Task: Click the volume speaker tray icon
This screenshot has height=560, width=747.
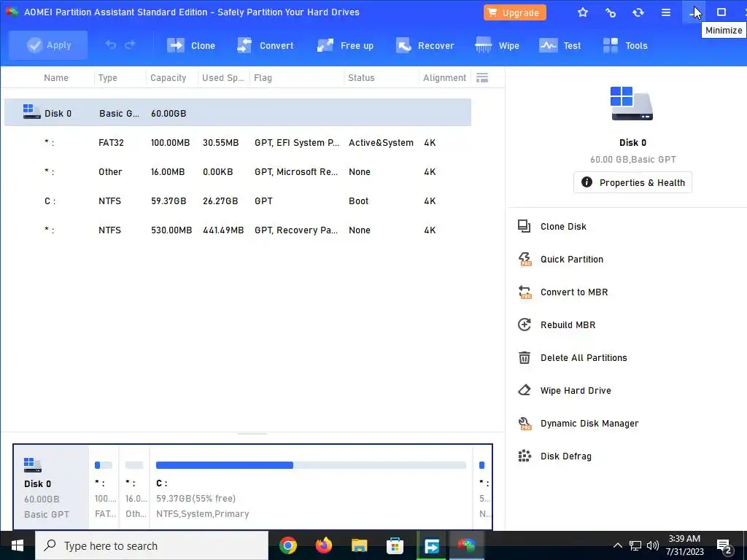Action: 653,545
